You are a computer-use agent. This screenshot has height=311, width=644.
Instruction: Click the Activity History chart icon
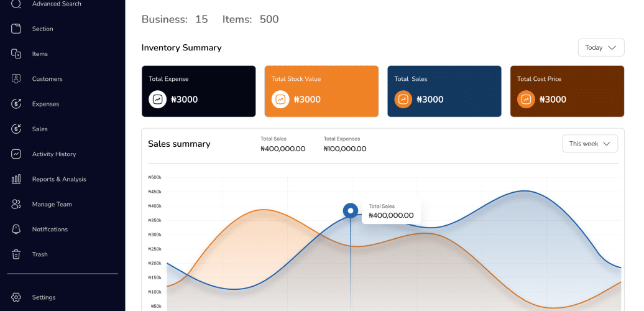click(x=17, y=154)
